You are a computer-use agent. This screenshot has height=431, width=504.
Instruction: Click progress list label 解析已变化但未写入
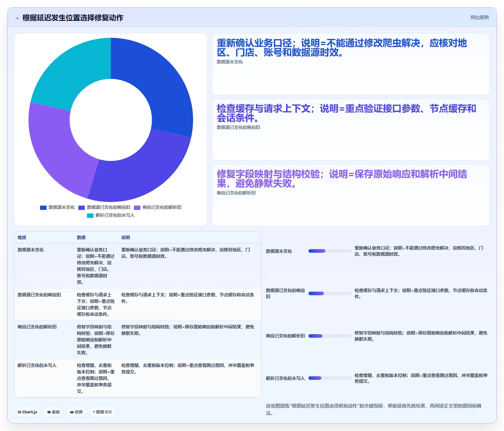point(285,378)
